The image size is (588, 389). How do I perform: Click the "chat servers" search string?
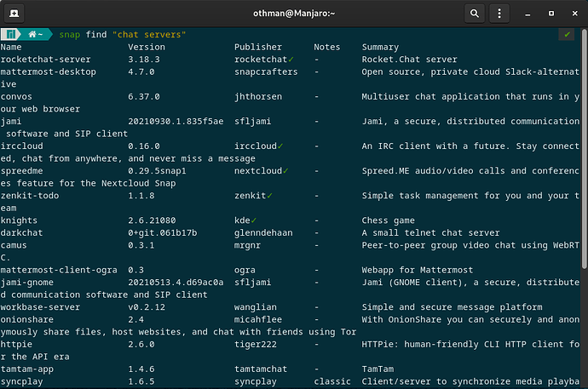pos(149,34)
